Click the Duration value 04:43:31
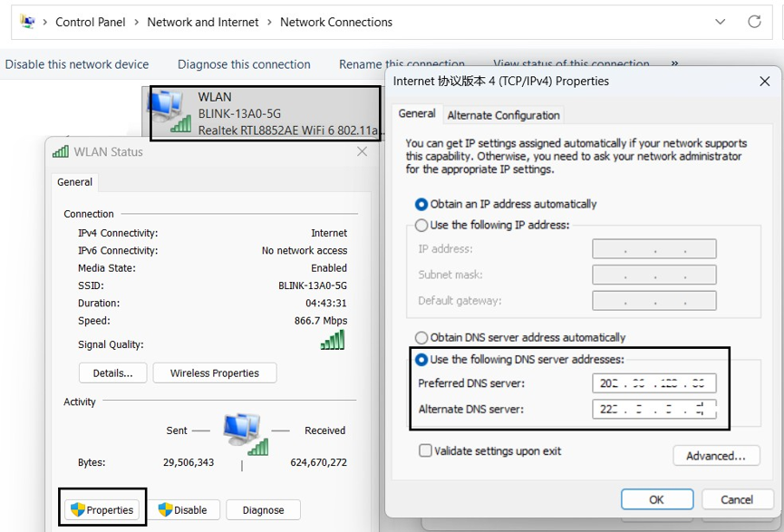Viewport: 784px width, 532px height. (x=326, y=304)
